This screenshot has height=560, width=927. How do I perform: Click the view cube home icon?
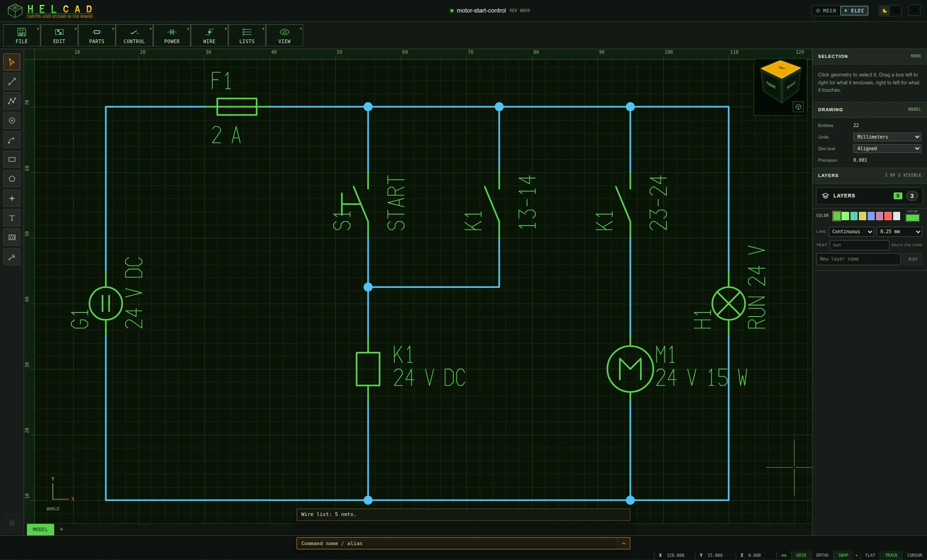pos(798,107)
